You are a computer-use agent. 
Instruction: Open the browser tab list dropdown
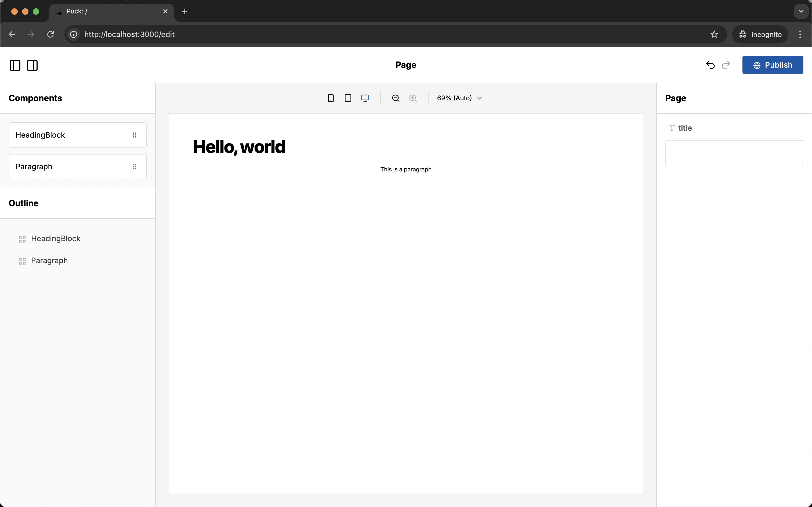[x=801, y=11]
